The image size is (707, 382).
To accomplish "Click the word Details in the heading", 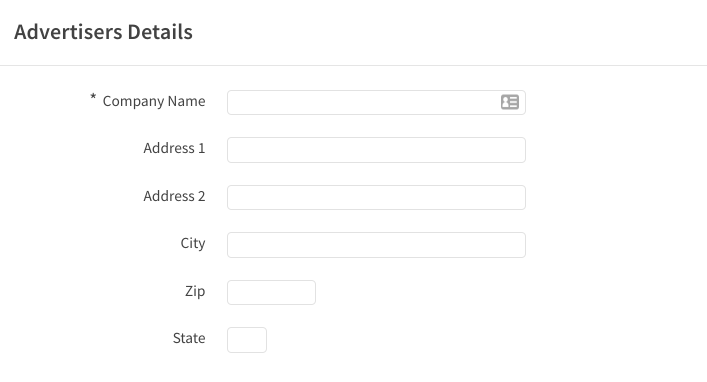I will (x=160, y=32).
